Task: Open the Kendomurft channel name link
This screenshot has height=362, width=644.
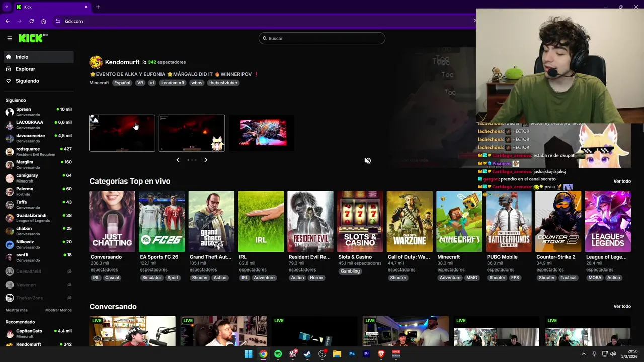Action: tap(122, 62)
